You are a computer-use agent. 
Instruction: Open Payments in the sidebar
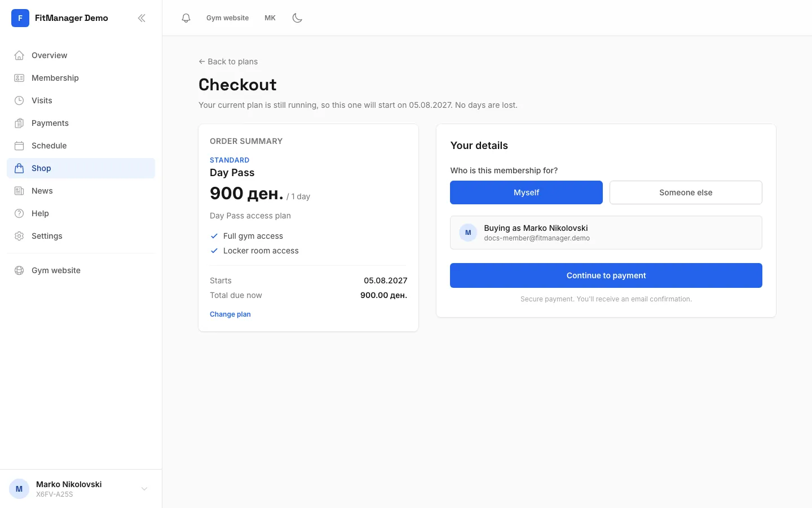(81, 123)
